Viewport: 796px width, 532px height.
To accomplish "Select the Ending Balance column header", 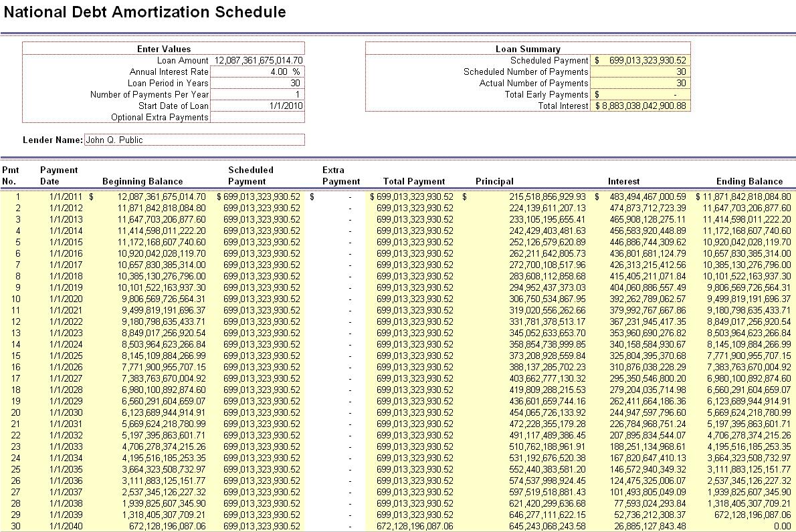I will tap(749, 181).
